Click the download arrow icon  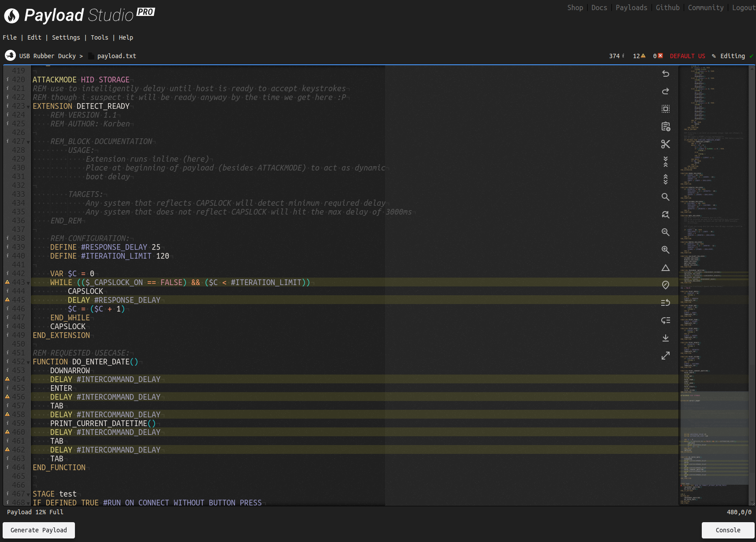coord(666,338)
